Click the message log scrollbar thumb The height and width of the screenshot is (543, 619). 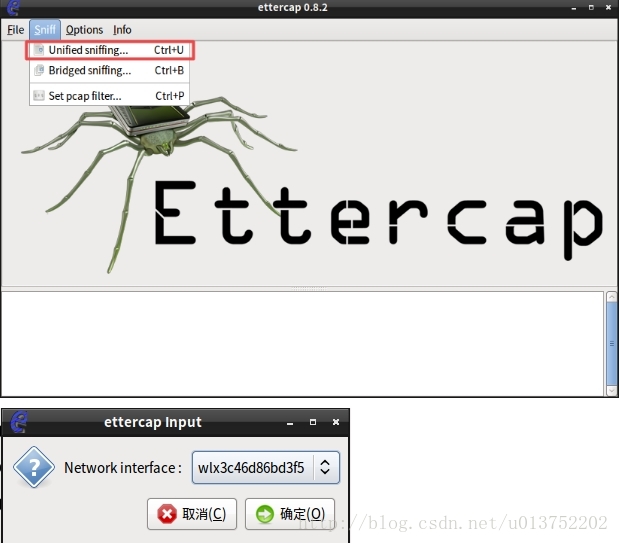tap(611, 344)
